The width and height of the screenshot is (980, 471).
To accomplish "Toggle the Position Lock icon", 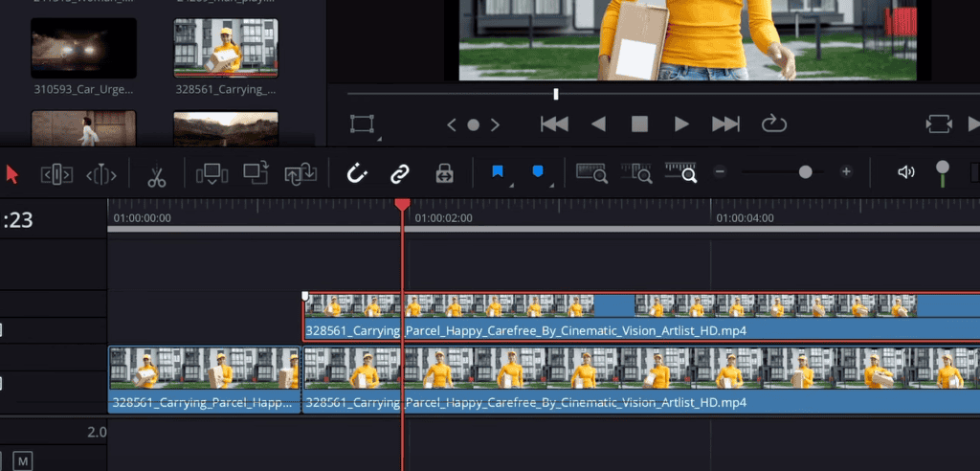I will [444, 173].
